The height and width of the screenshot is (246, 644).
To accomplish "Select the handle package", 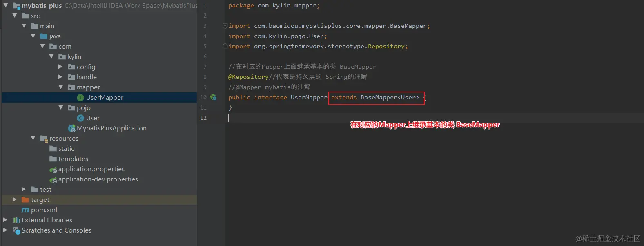I will click(x=87, y=77).
